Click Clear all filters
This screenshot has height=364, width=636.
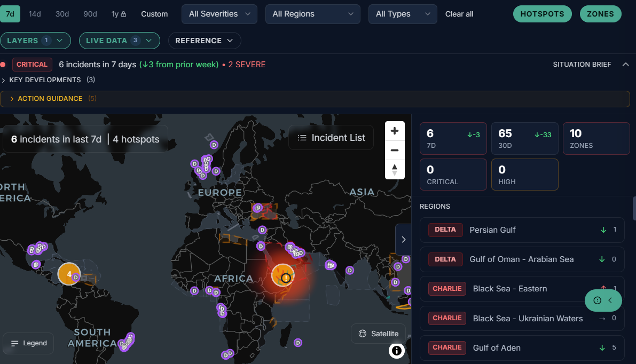459,14
